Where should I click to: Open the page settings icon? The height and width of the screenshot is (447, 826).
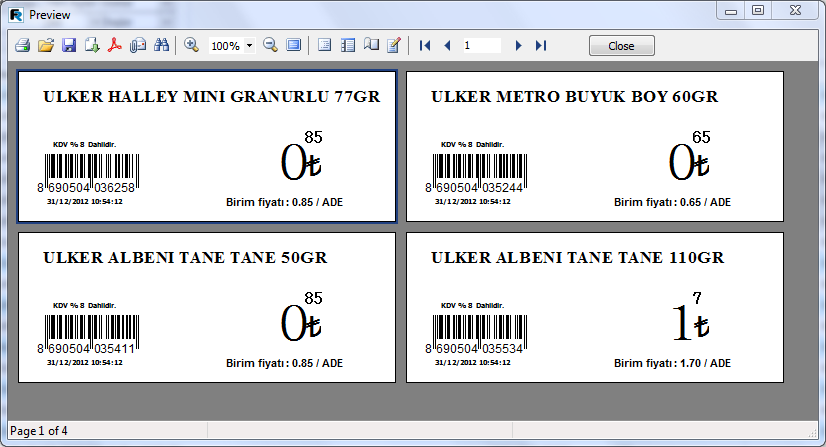pyautogui.click(x=371, y=45)
